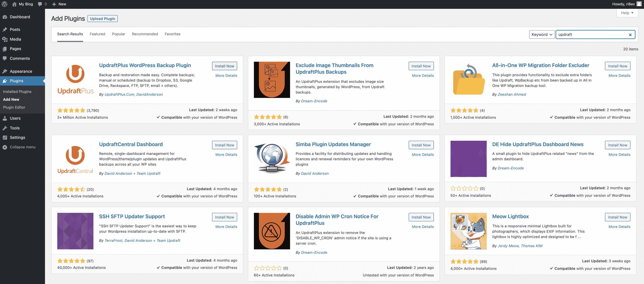644x284 pixels.
Task: Expand the Help dropdown
Action: click(627, 13)
